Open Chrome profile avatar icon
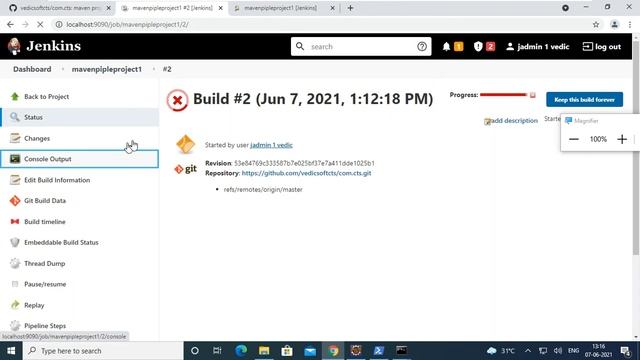Screen dimensions: 640x360 coord(614,24)
